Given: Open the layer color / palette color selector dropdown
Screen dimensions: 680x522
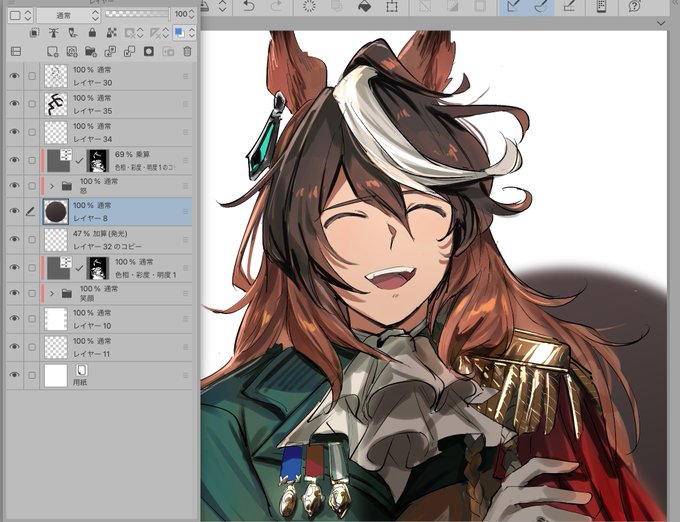Looking at the screenshot, I should pyautogui.click(x=20, y=16).
